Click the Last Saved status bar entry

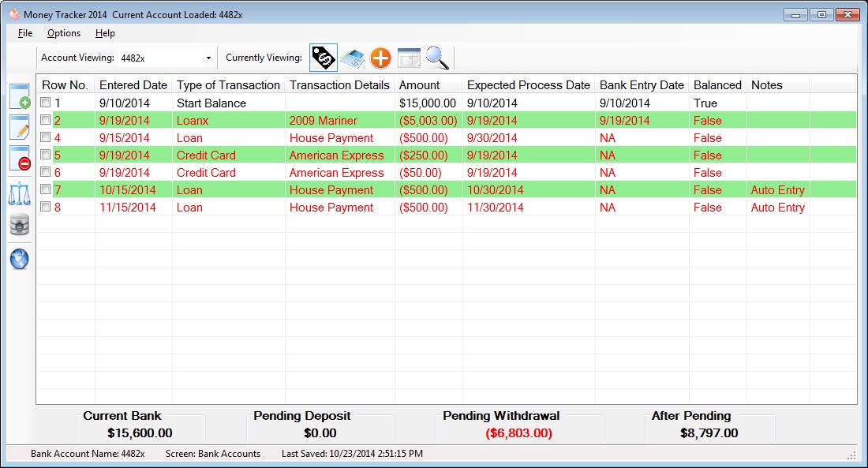[x=352, y=454]
